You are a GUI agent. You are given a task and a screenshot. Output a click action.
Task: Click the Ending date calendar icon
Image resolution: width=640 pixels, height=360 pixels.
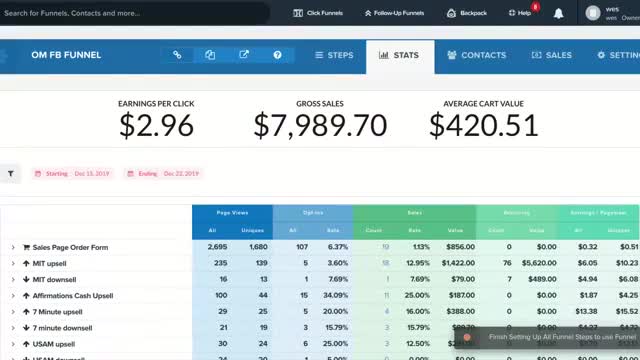point(131,173)
